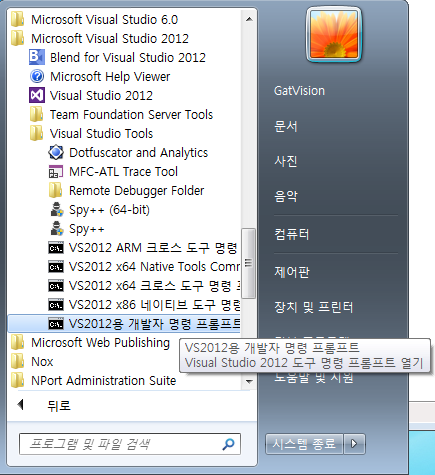Click the Microsoft Web Publishing folder icon
Screen dimensions: 435x475
click(17, 342)
